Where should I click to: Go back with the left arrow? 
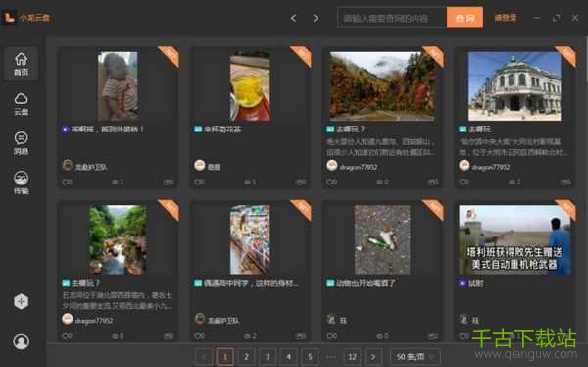(294, 18)
